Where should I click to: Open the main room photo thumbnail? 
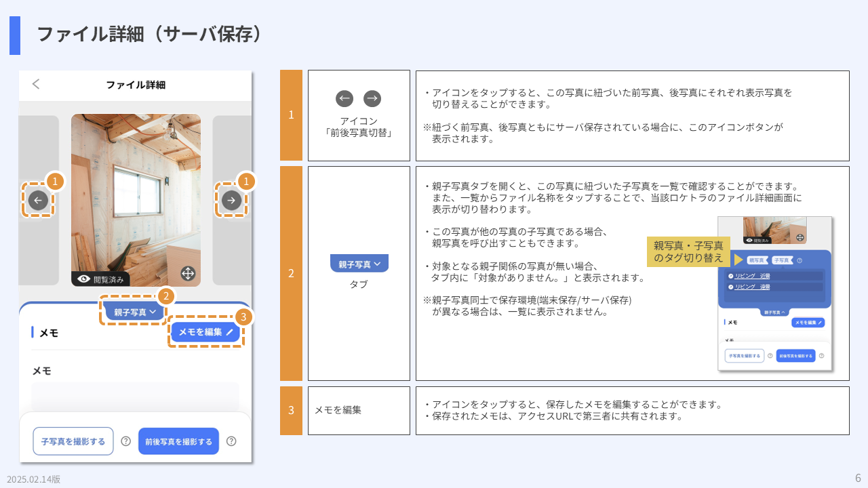136,200
